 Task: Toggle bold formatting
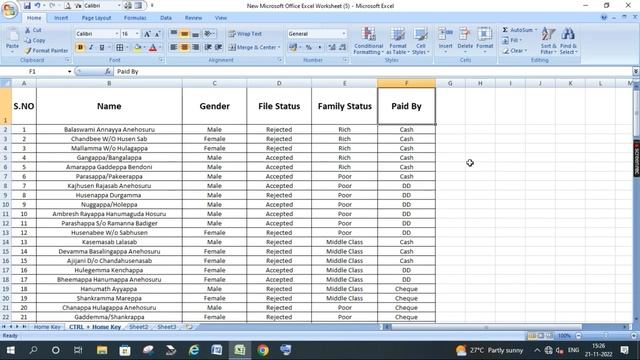(80, 48)
